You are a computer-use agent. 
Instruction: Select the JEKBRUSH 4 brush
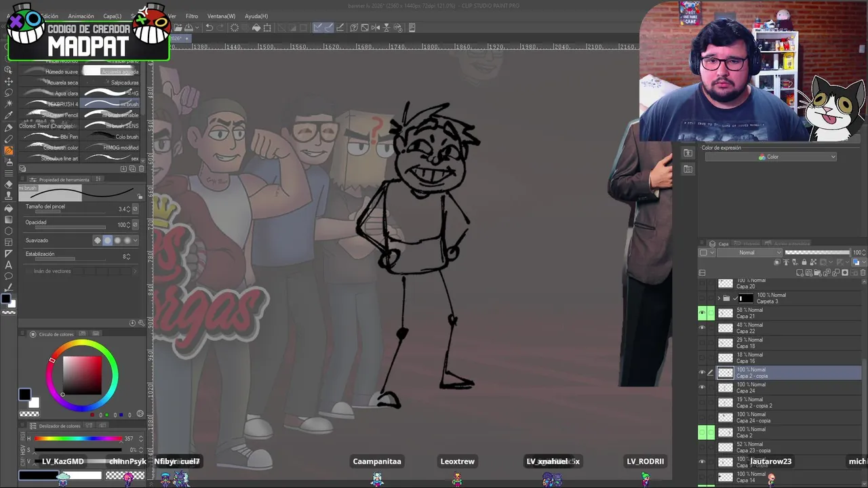50,104
